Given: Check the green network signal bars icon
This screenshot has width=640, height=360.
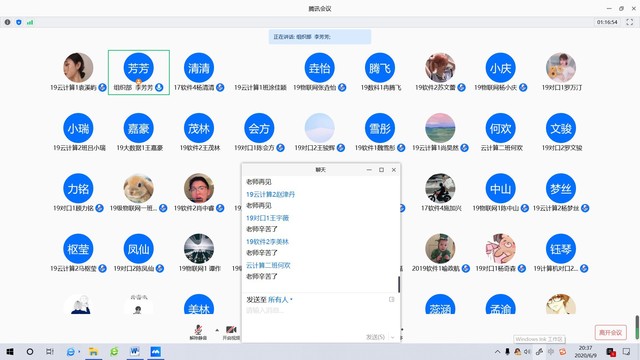Looking at the screenshot, I should click(30, 22).
